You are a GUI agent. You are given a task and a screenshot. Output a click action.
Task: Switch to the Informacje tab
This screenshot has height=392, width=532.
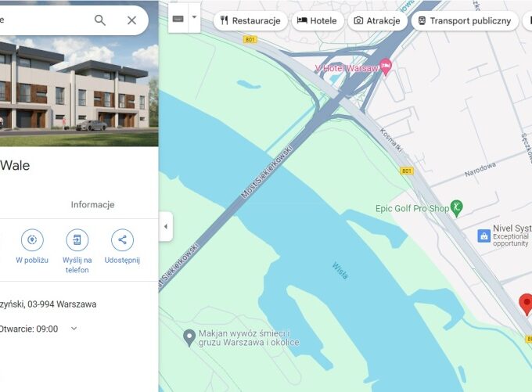pyautogui.click(x=92, y=205)
